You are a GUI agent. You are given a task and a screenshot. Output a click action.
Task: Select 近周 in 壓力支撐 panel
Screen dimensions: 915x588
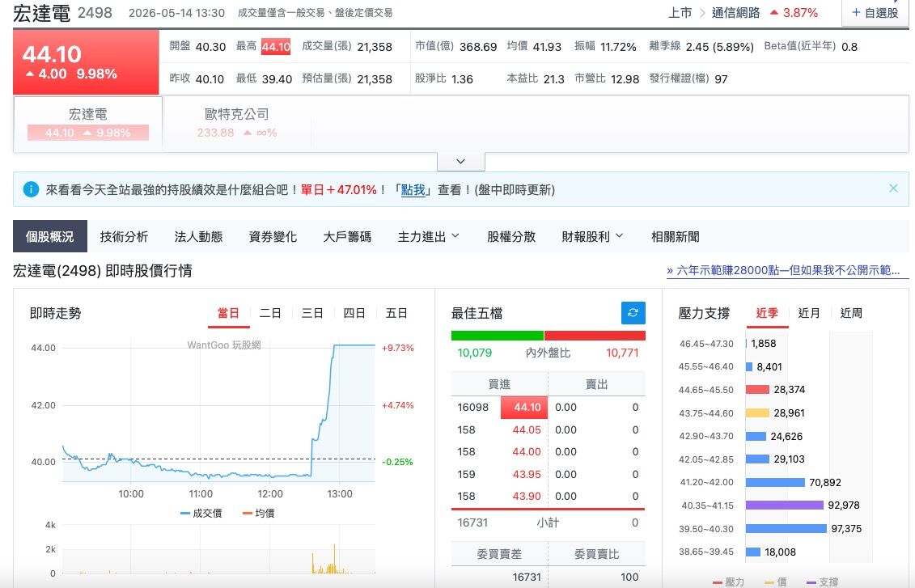pyautogui.click(x=851, y=314)
